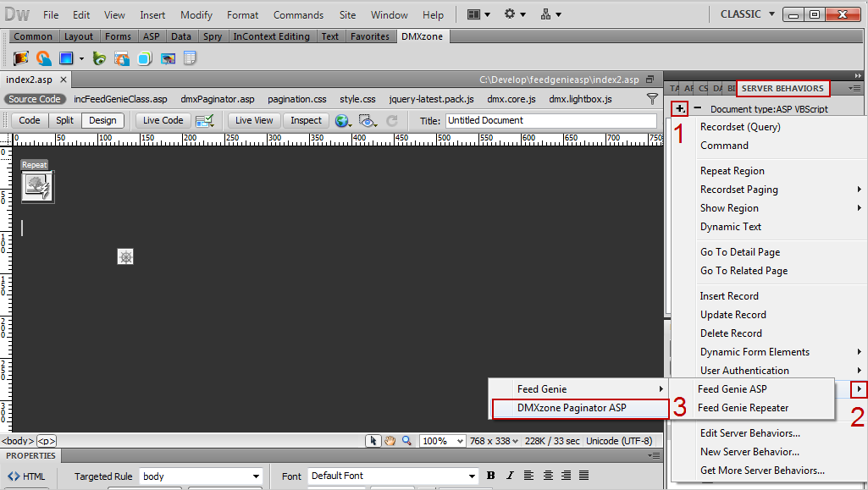Click the table sheet DMXzone icon
The width and height of the screenshot is (868, 490).
tap(190, 58)
